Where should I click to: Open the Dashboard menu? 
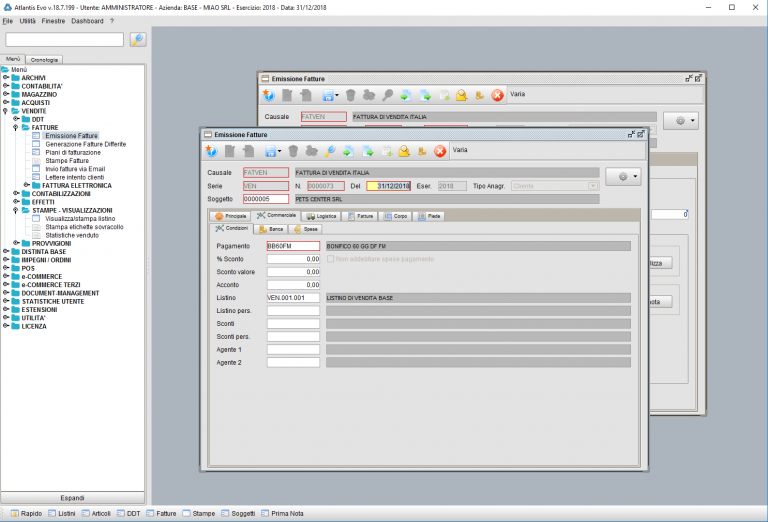click(x=87, y=21)
